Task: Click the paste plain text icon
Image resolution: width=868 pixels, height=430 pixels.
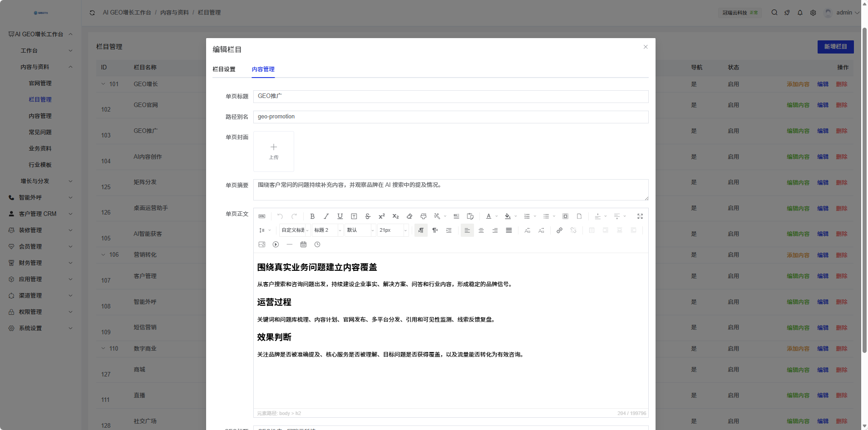Action: click(x=470, y=216)
